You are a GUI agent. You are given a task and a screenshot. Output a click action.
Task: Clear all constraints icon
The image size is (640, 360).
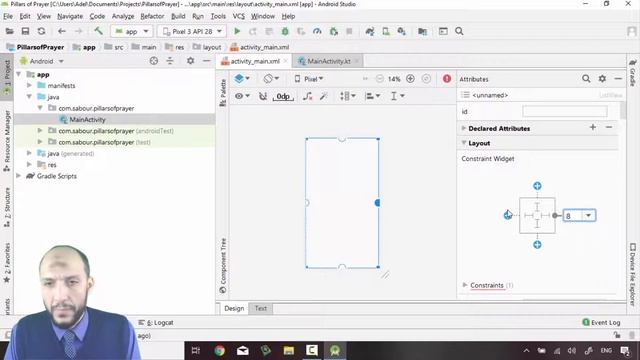coord(307,96)
